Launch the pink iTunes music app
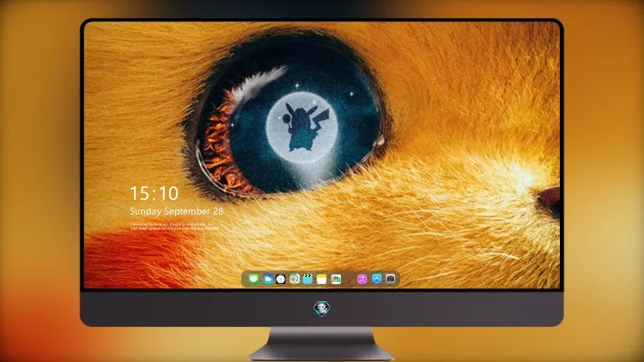644x362 pixels. tap(361, 279)
